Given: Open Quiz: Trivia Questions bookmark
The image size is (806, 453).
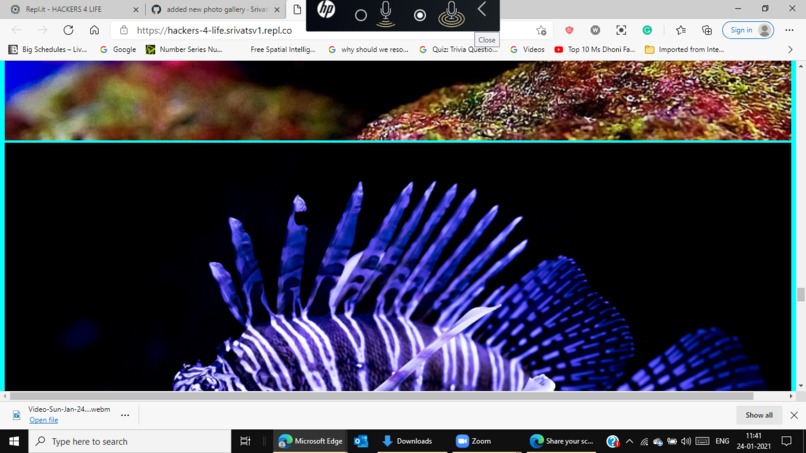Looking at the screenshot, I should point(459,49).
